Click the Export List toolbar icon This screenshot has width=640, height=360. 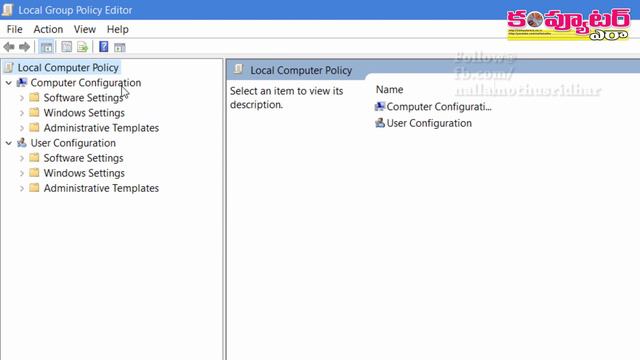click(x=83, y=47)
